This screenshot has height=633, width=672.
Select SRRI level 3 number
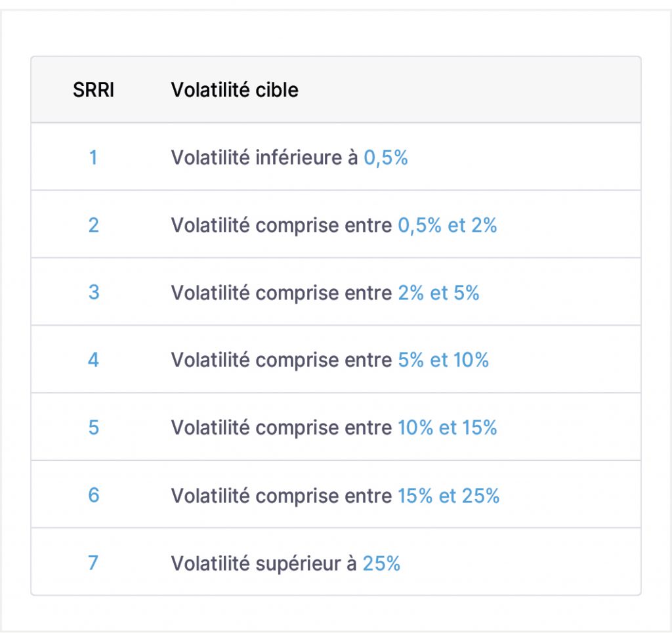pos(93,292)
